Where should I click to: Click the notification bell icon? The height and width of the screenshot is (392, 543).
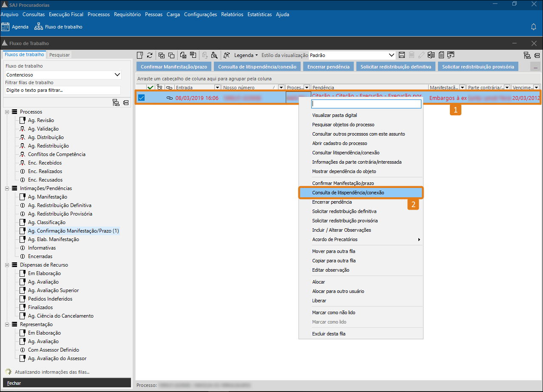534,27
